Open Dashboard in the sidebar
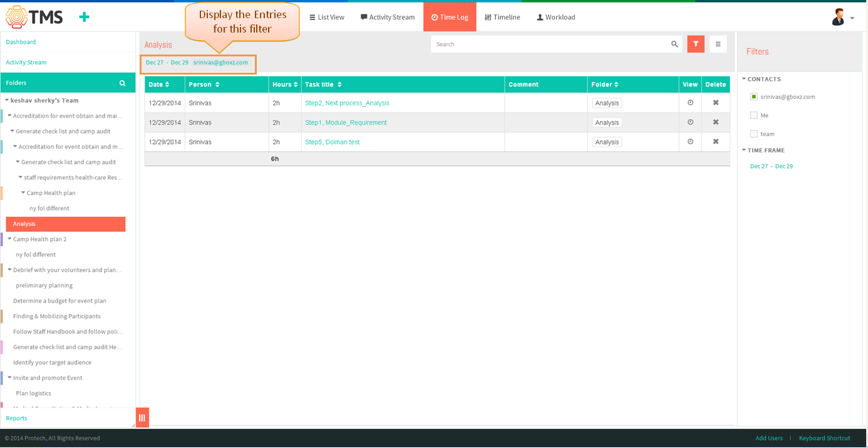The image size is (868, 448). 21,42
